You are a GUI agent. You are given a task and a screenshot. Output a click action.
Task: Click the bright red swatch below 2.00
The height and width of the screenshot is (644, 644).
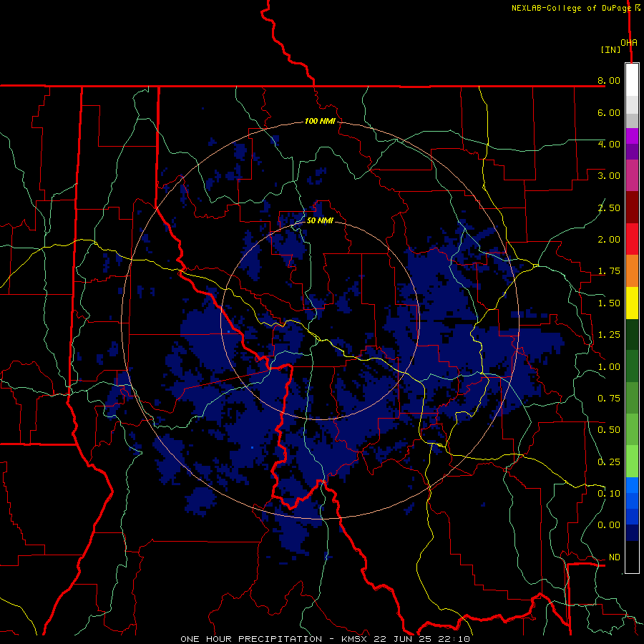pyautogui.click(x=632, y=239)
